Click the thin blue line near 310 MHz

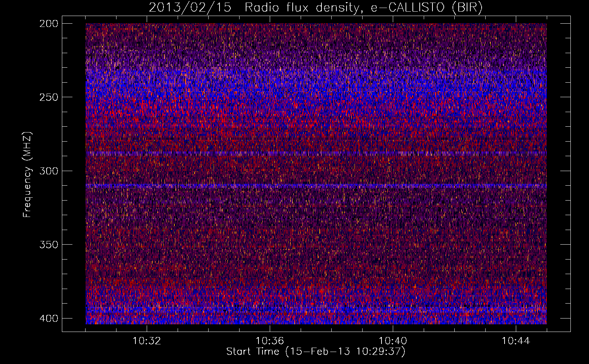click(x=316, y=186)
